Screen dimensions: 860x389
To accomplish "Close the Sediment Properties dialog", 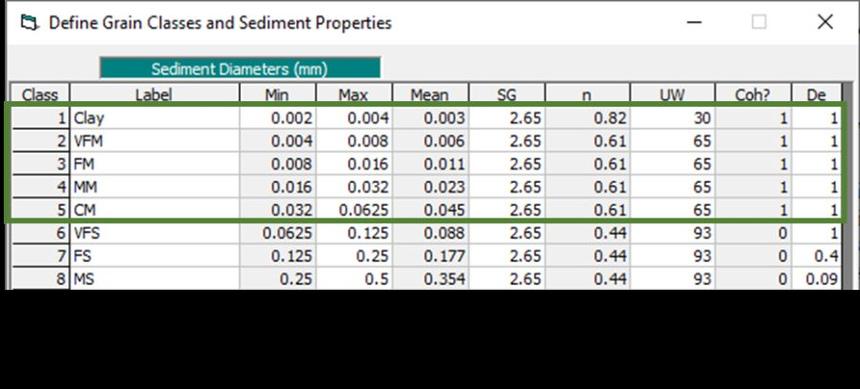I will (825, 22).
